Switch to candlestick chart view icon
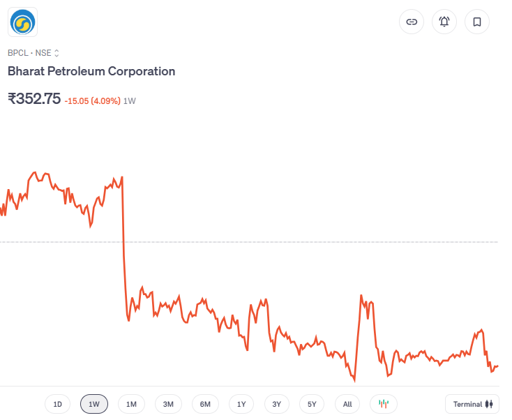 click(383, 404)
